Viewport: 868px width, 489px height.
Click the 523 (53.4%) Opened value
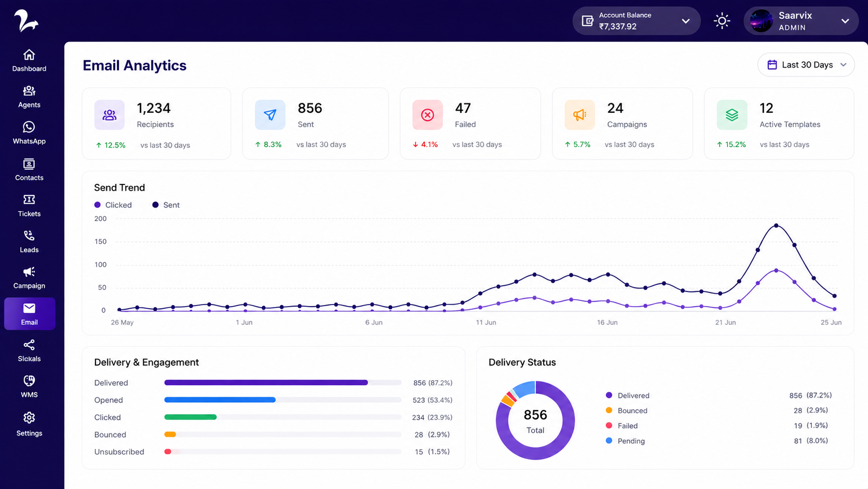pyautogui.click(x=432, y=400)
